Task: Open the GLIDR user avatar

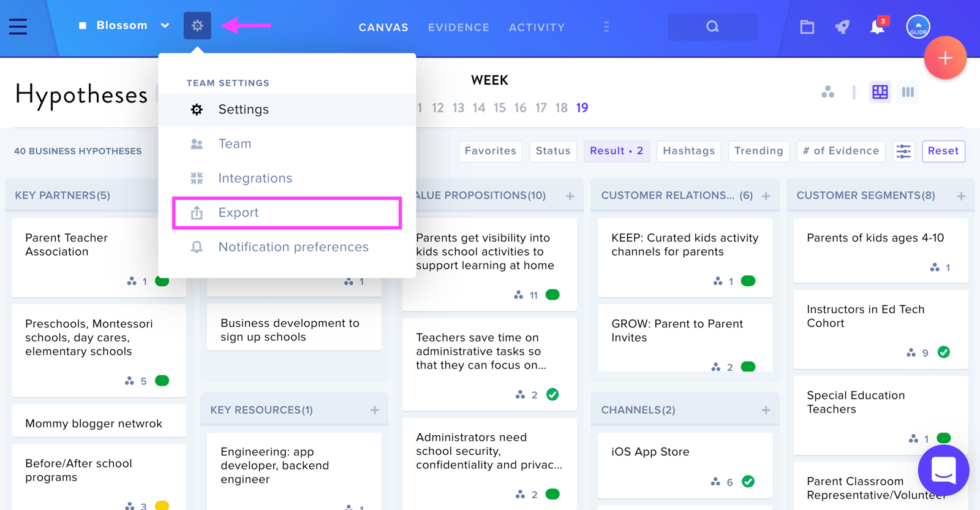Action: point(918,26)
